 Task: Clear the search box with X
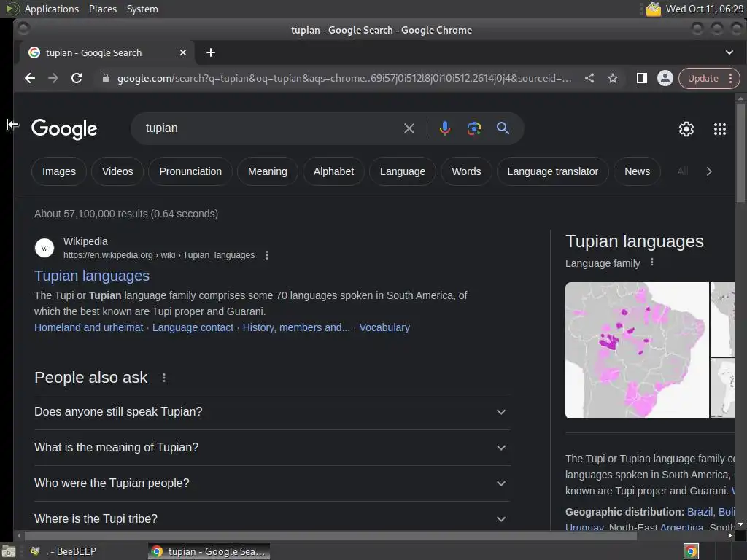(409, 128)
